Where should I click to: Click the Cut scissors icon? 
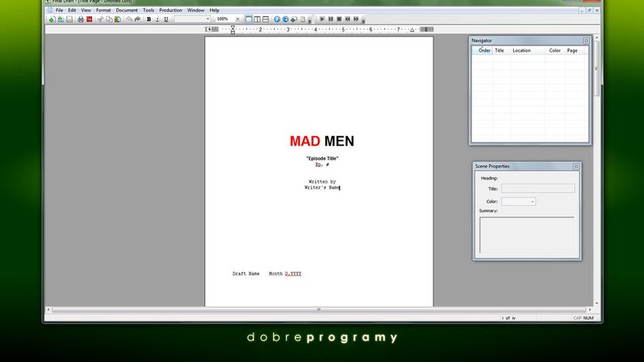[100, 19]
